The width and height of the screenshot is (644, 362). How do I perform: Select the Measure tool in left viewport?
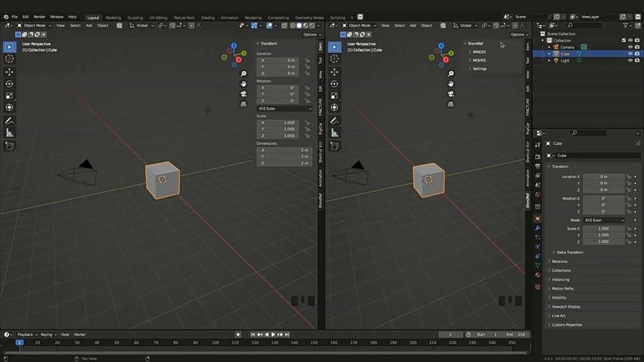(9, 132)
